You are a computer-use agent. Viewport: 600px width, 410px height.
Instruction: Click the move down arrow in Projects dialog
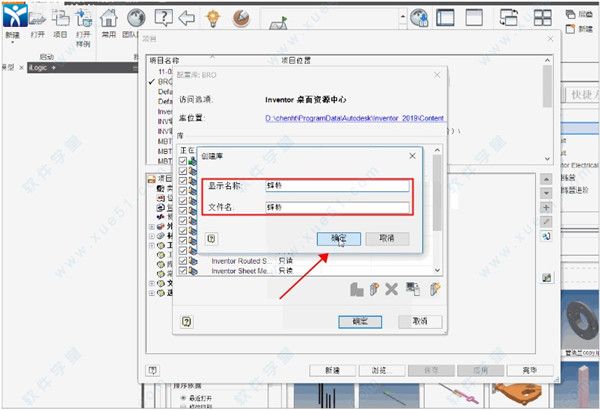[x=546, y=193]
